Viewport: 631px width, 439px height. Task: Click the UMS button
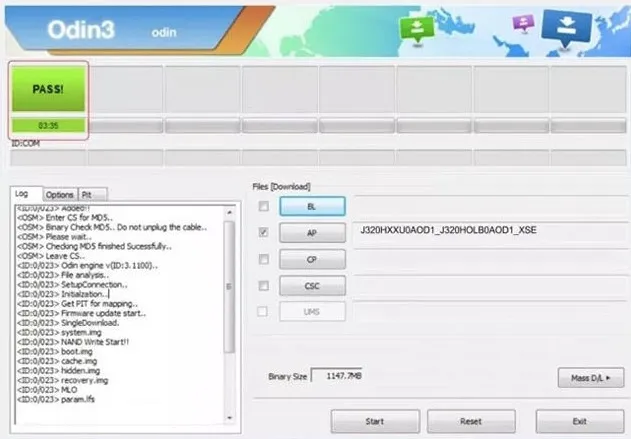(x=312, y=311)
